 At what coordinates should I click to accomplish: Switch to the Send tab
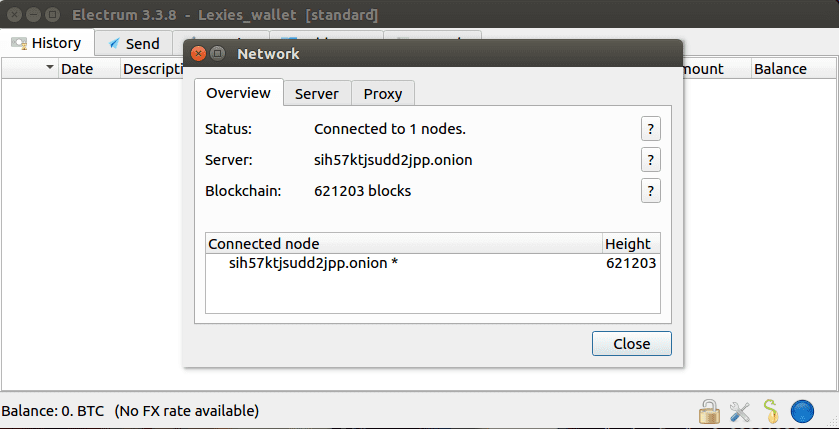tap(134, 44)
